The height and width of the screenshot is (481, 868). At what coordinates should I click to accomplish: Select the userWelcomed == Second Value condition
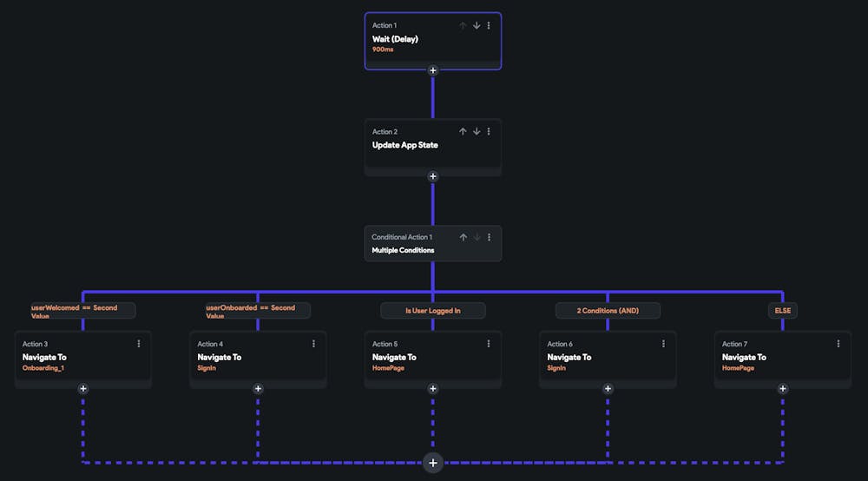pos(83,311)
